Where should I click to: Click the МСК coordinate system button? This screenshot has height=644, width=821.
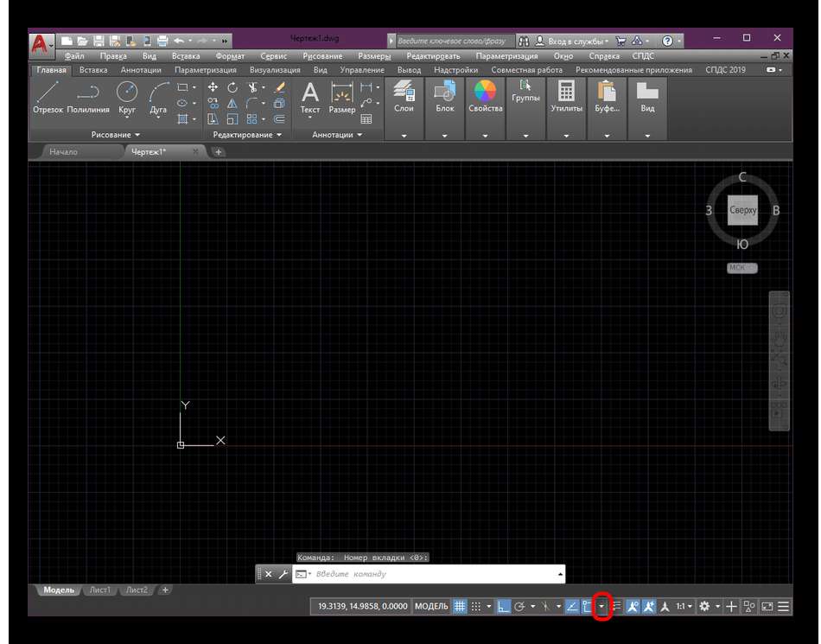click(741, 268)
